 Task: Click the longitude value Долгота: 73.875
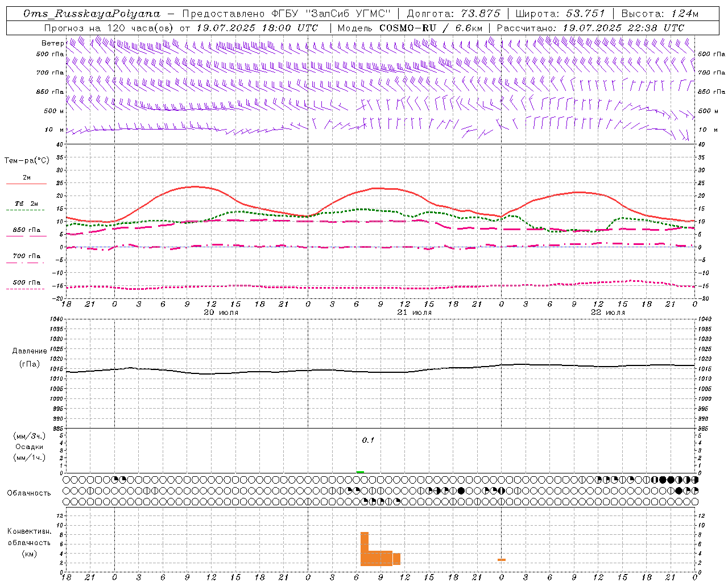click(x=454, y=14)
